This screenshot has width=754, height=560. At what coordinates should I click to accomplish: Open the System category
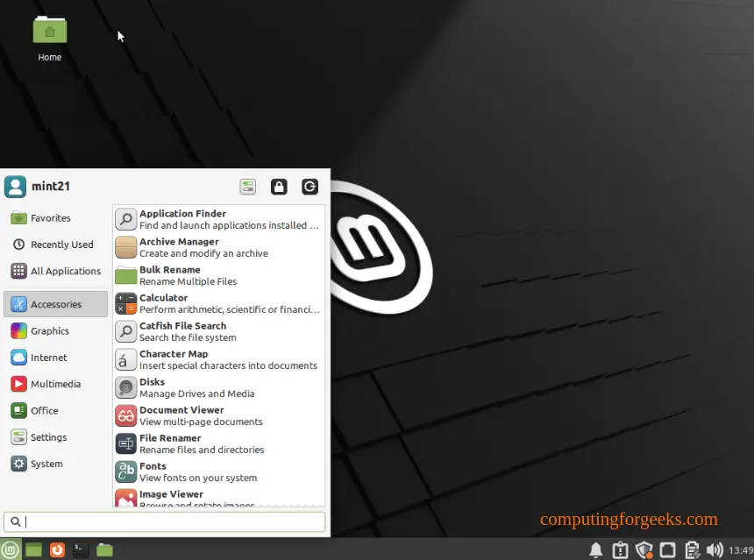(x=55, y=464)
